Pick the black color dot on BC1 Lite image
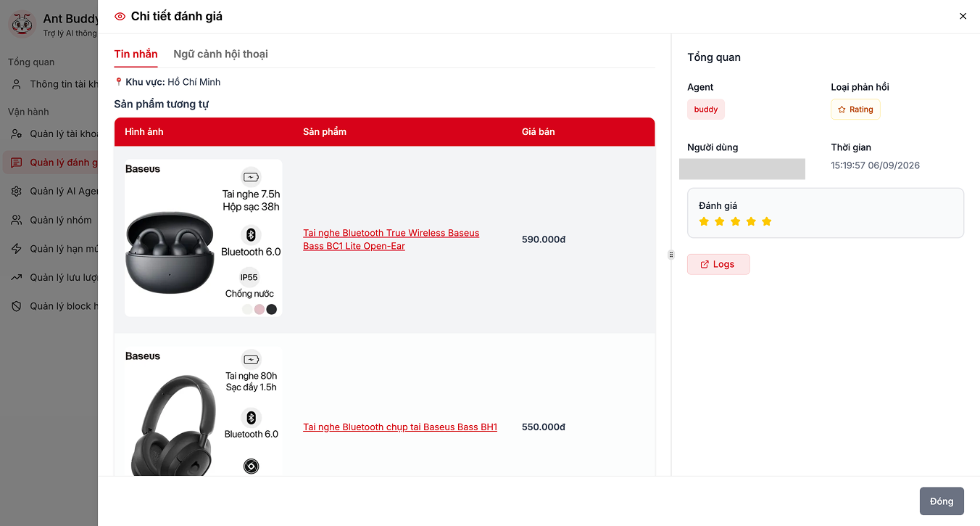980x526 pixels. coord(272,310)
